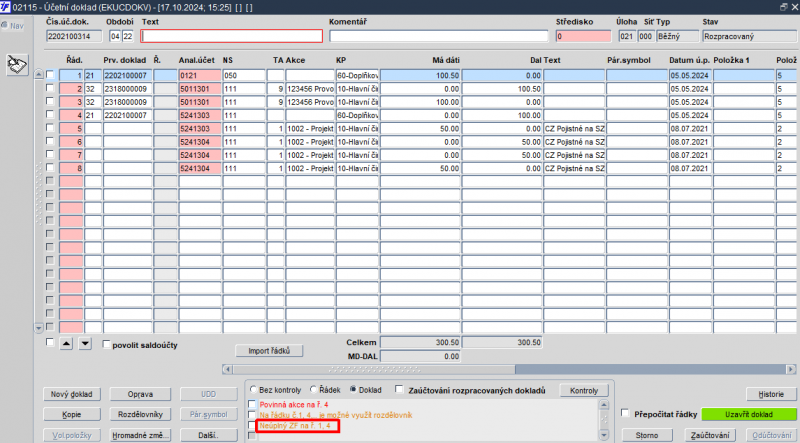
Task: Restore the window with the title bar restore button
Action: (x=784, y=7)
